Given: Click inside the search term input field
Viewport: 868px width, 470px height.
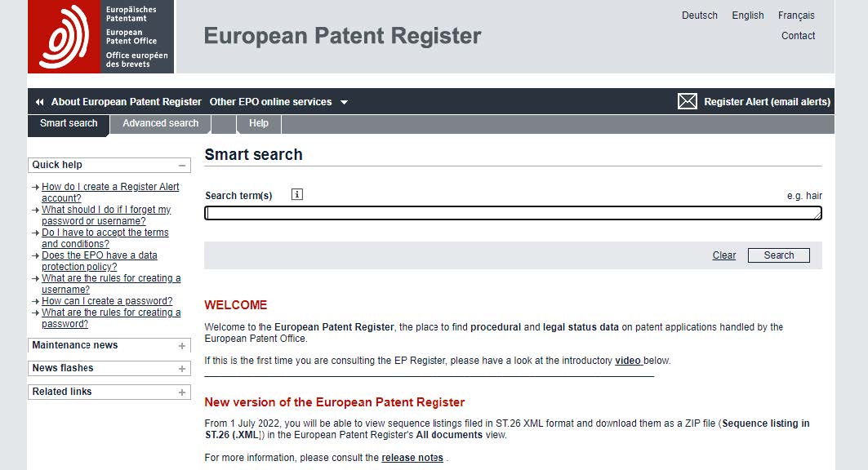Looking at the screenshot, I should pos(513,213).
